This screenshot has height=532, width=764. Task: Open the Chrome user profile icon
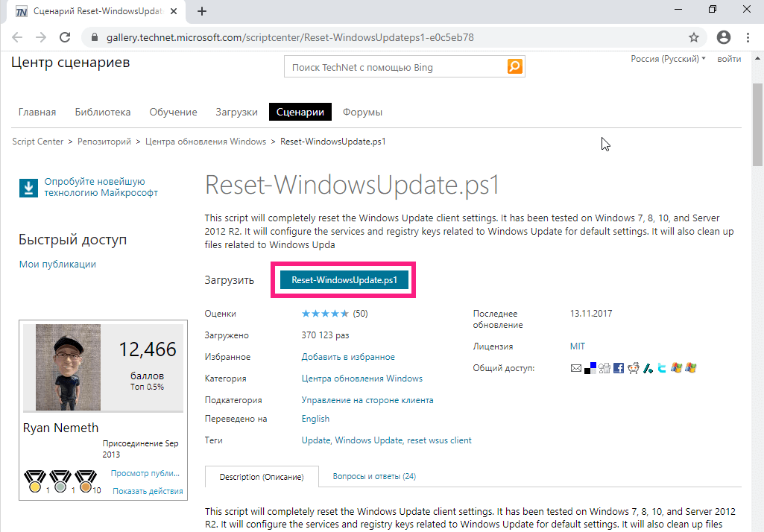[723, 37]
